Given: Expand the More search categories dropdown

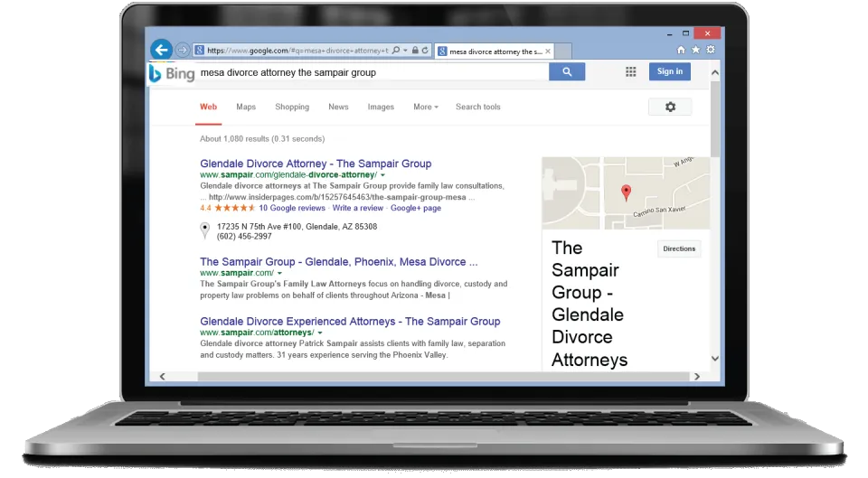Looking at the screenshot, I should click(x=426, y=107).
